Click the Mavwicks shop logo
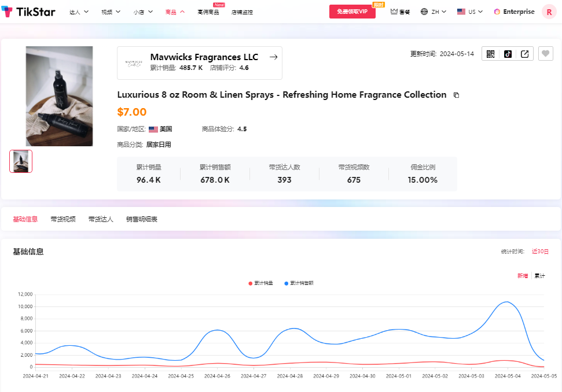Viewport: 562px width, 392px height. coord(134,64)
